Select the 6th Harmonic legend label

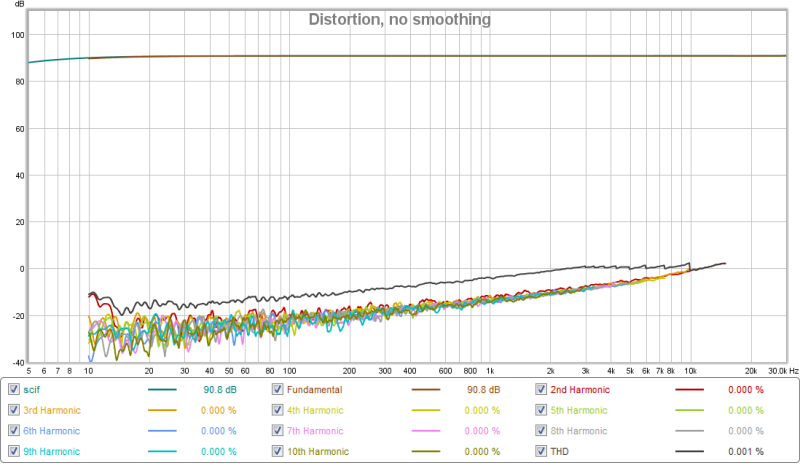51,431
